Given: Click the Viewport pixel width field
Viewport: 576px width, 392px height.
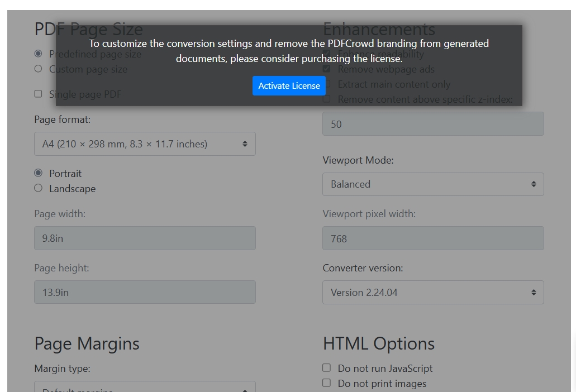Looking at the screenshot, I should pyautogui.click(x=433, y=238).
